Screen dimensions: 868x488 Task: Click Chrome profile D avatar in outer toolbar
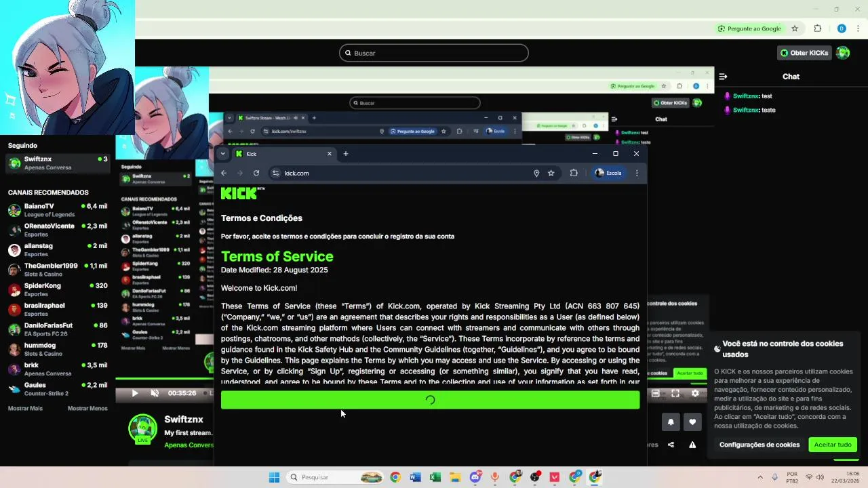click(x=842, y=28)
